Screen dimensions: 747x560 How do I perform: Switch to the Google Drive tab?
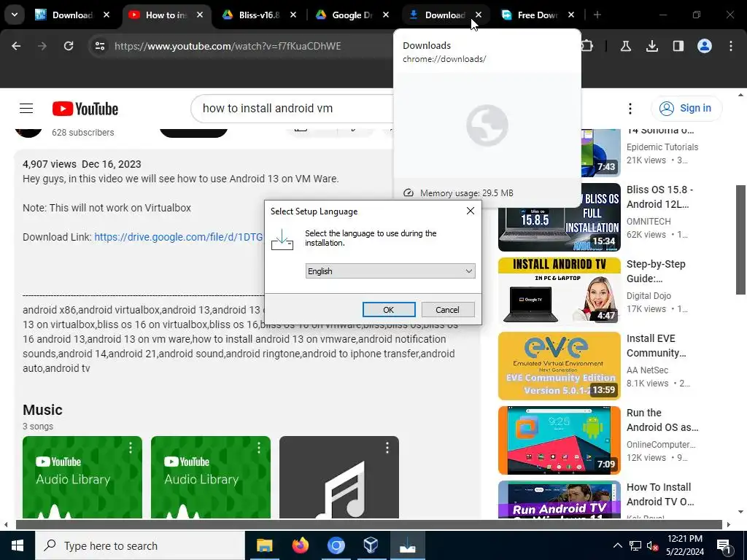click(x=352, y=15)
